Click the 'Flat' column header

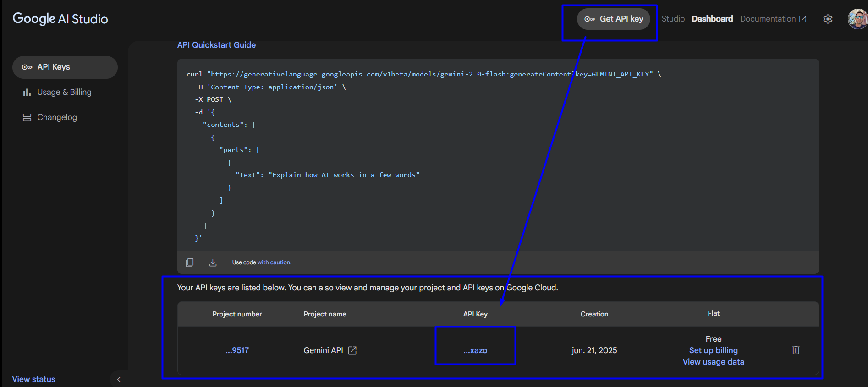tap(714, 313)
